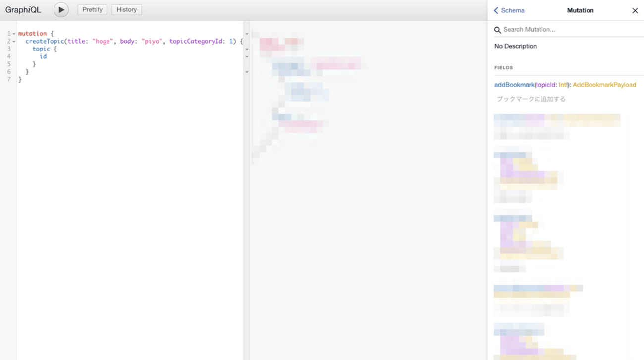Screen dimensions: 644x360
Task: Click the 'No Description' text
Action: 515,46
